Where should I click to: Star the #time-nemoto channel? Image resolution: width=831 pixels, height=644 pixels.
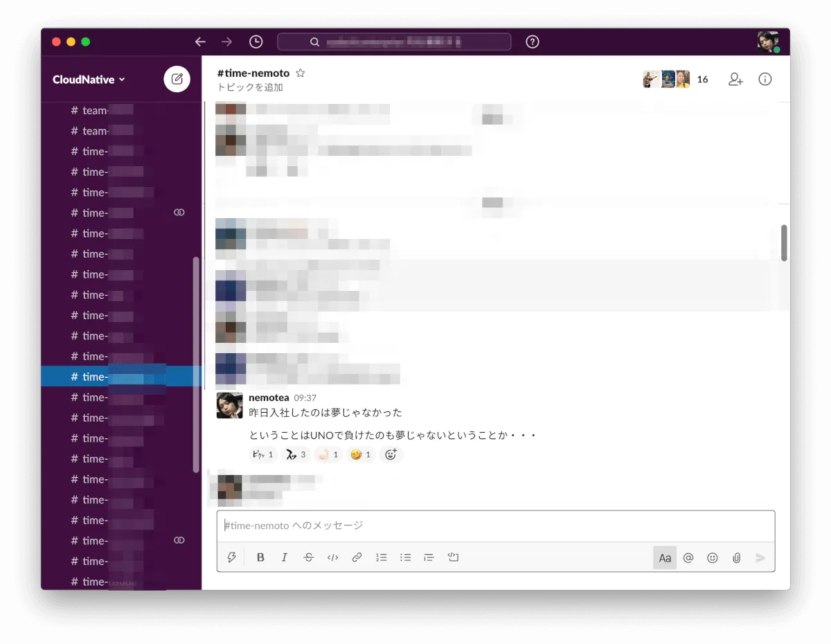301,73
